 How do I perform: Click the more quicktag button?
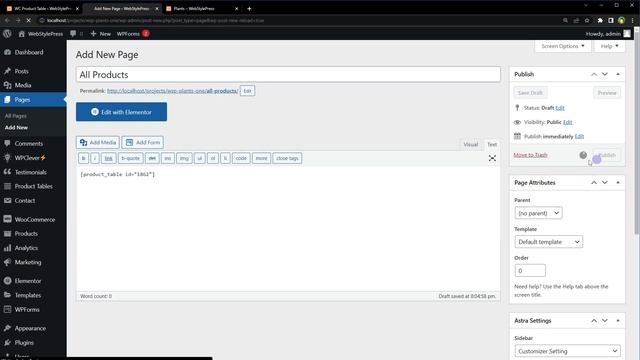tap(261, 158)
